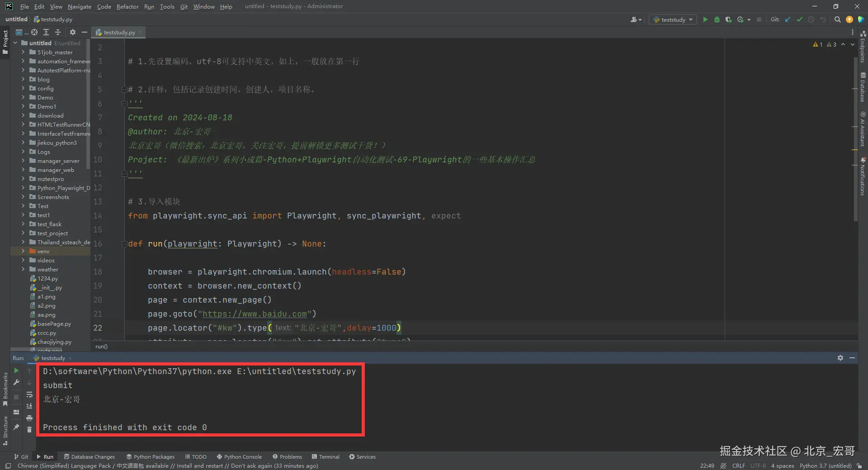Minimize the Run tool window
The width and height of the screenshot is (868, 470).
(x=852, y=358)
